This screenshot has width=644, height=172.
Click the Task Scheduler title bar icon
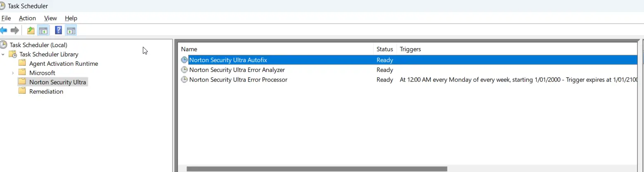pos(3,6)
